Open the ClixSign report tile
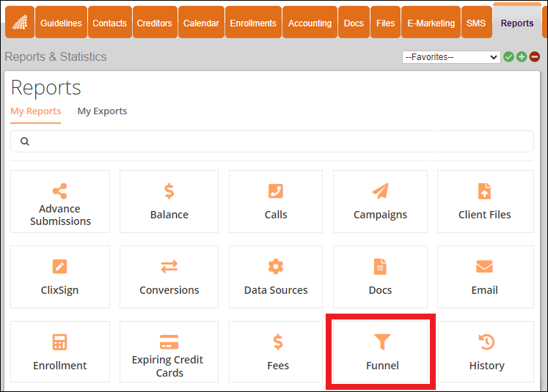The image size is (548, 392). point(60,277)
